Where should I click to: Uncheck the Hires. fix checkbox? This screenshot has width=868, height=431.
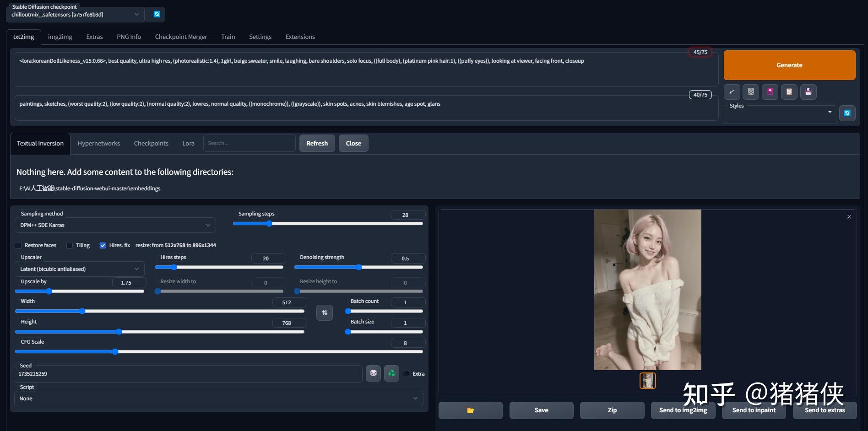point(103,245)
